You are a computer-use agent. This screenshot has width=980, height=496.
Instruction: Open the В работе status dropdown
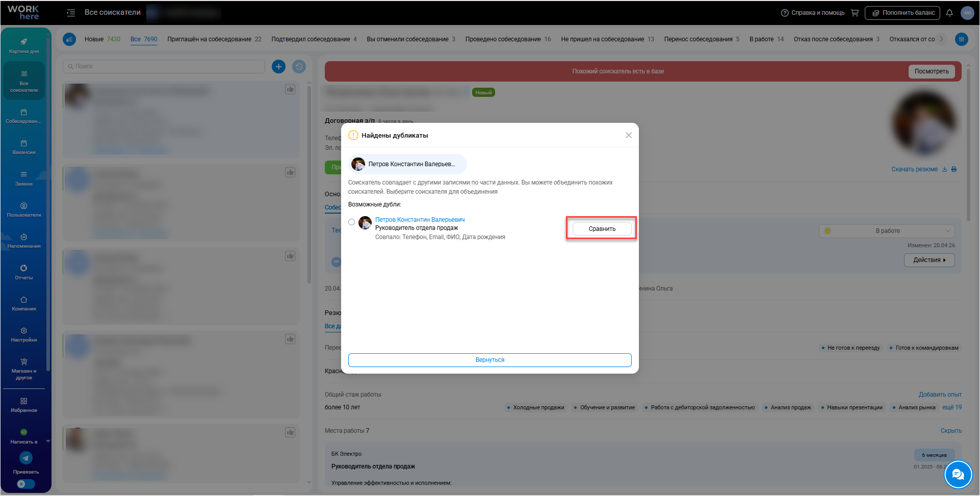(x=887, y=231)
